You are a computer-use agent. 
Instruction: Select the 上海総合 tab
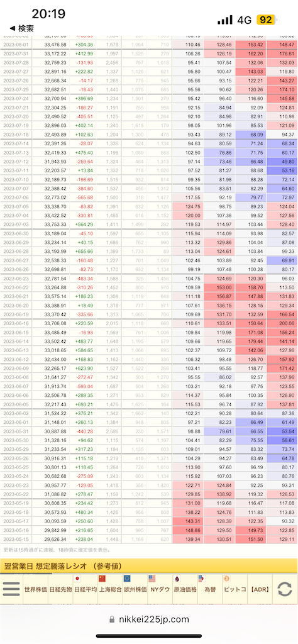point(111,589)
